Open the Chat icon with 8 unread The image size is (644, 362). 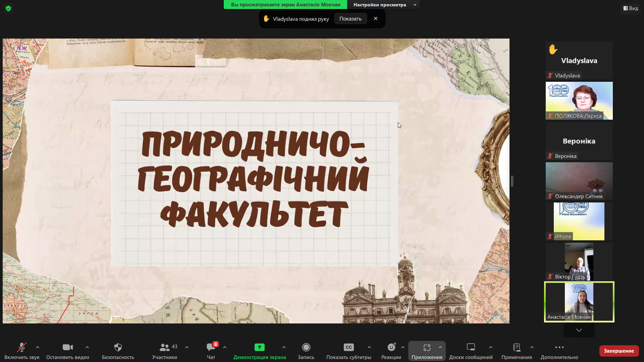211,347
